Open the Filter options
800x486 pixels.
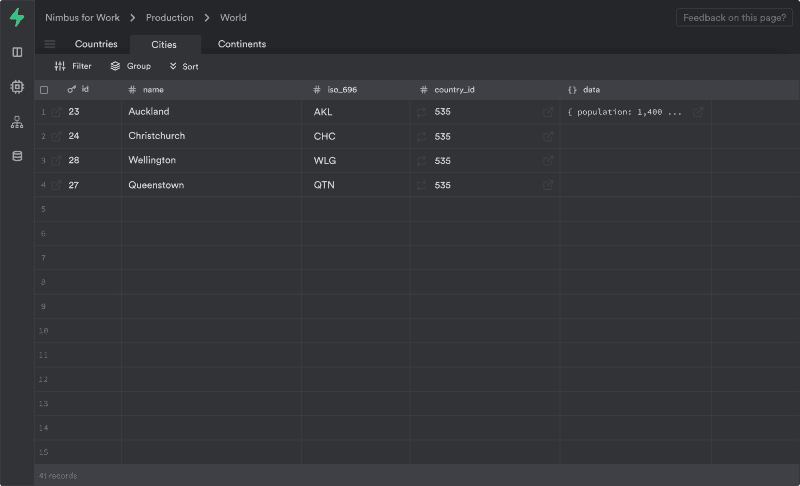[x=73, y=66]
